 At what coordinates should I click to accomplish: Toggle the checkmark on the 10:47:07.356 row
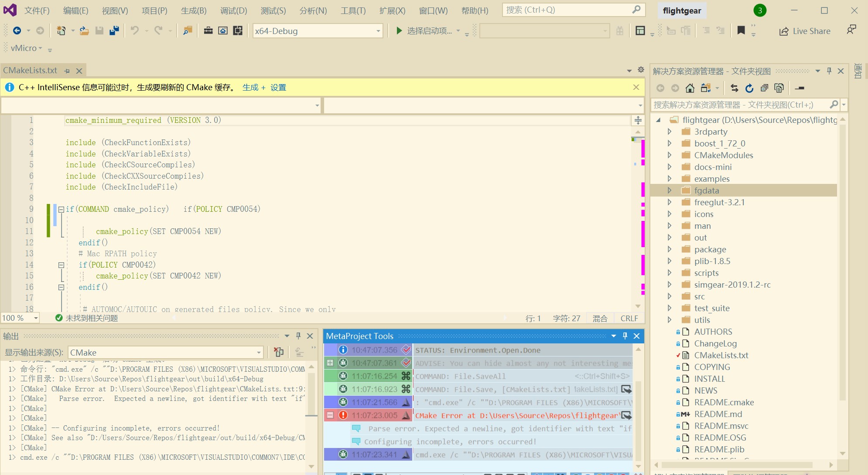pyautogui.click(x=406, y=350)
